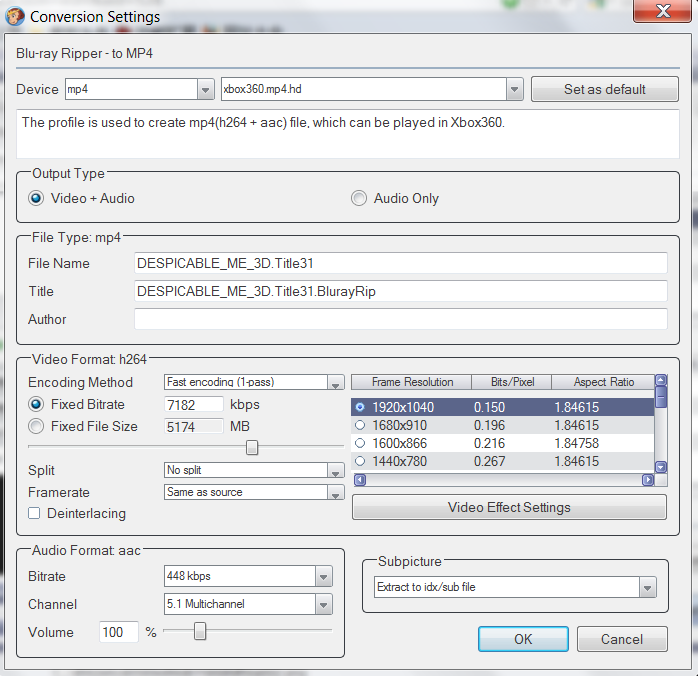The width and height of the screenshot is (698, 676).
Task: Click the File Name input field
Action: coord(401,263)
